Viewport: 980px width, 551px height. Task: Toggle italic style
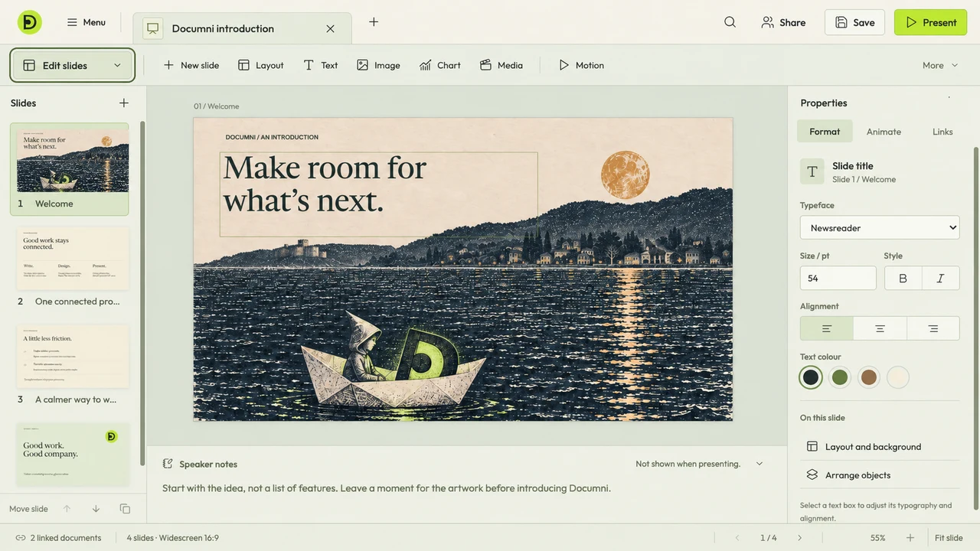(x=941, y=278)
